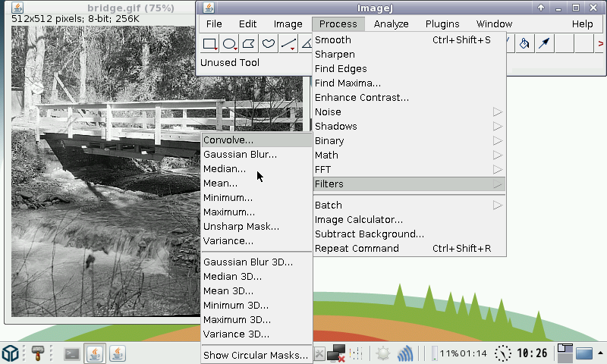
Task: Expand the Batch submenu
Action: pyautogui.click(x=409, y=206)
